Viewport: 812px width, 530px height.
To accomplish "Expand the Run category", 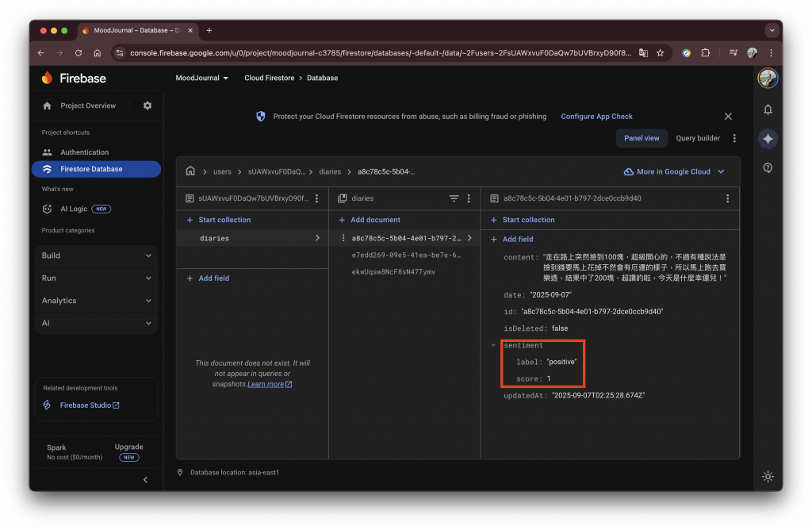I will [96, 278].
